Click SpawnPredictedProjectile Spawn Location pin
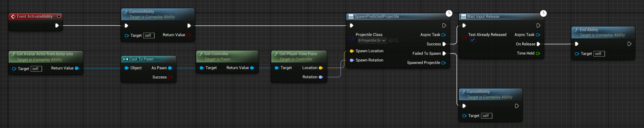This screenshot has height=128, width=644. click(352, 51)
